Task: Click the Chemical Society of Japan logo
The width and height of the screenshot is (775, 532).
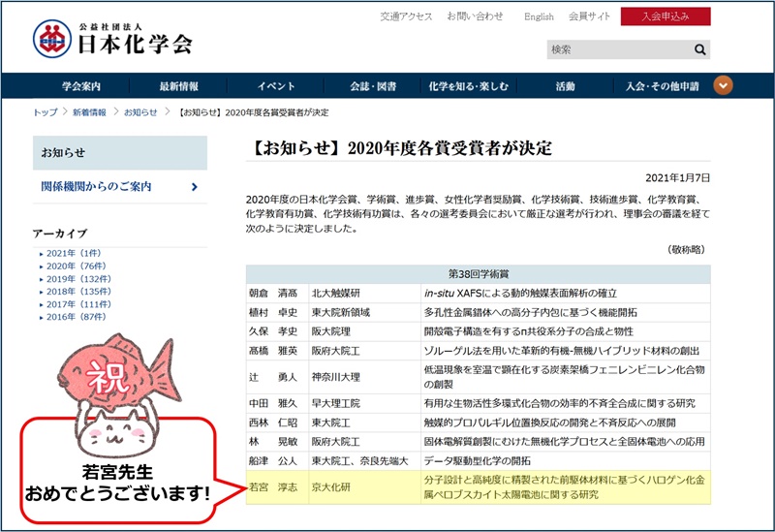Action: pos(112,39)
